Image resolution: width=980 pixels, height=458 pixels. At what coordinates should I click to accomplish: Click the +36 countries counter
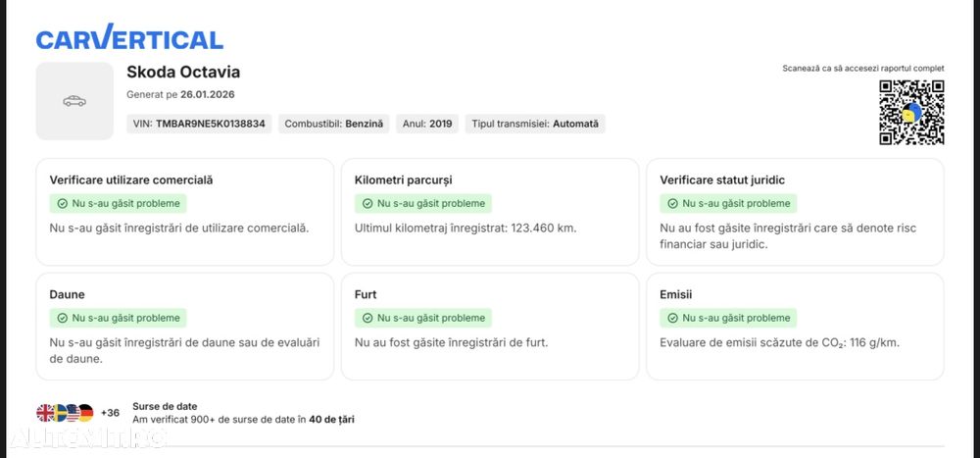pyautogui.click(x=110, y=413)
